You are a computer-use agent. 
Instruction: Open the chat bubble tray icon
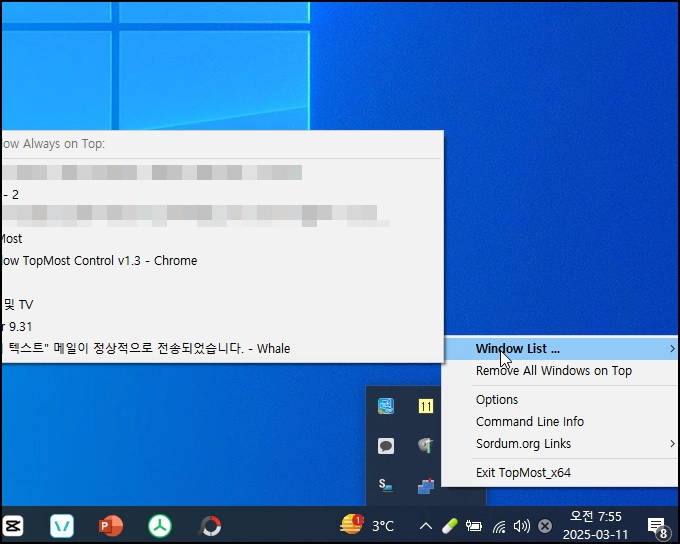pos(386,446)
